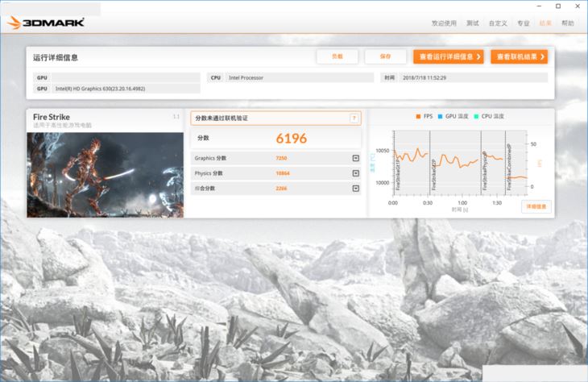Click the FireStrikePhysicsP marker in the chart
The width and height of the screenshot is (588, 382).
[x=485, y=171]
